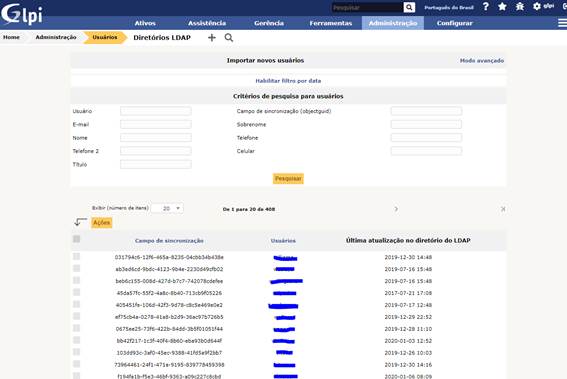Go to next results page arrow

(x=396, y=209)
